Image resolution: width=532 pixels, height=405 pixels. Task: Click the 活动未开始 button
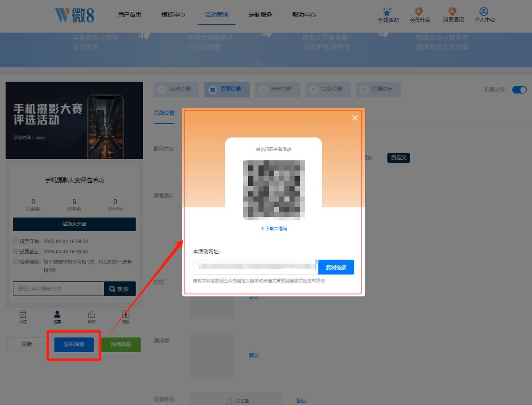click(74, 224)
